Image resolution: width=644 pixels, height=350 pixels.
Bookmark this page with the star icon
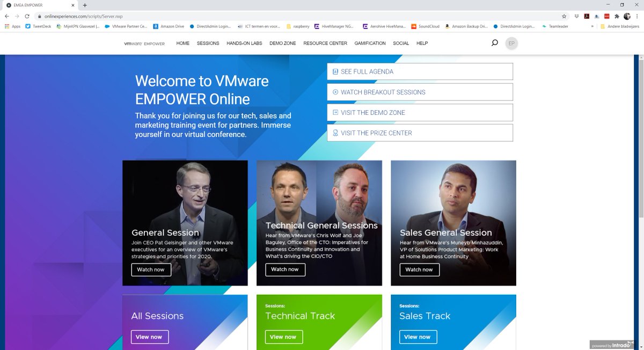564,16
